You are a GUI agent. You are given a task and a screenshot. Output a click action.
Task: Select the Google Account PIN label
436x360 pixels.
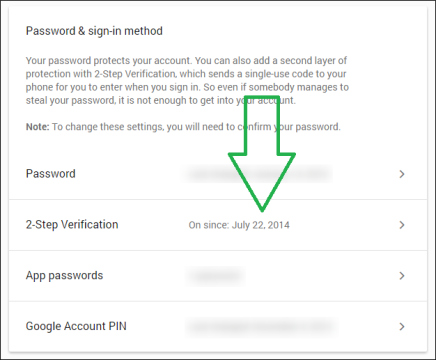point(76,326)
